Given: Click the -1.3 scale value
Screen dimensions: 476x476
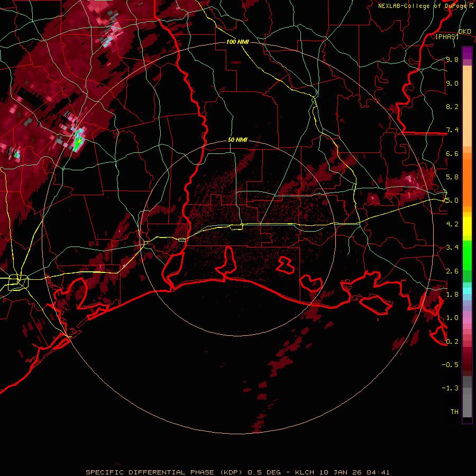Looking at the screenshot, I should click(450, 388).
